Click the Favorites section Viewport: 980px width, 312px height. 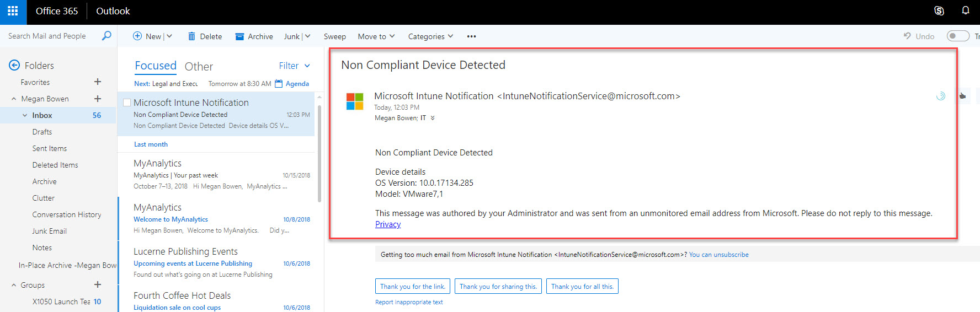[35, 82]
